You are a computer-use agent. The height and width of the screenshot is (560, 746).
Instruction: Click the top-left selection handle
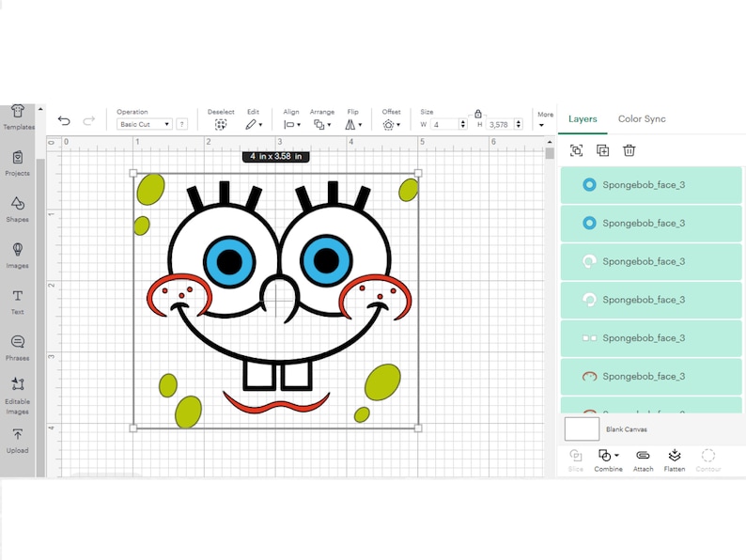coord(133,173)
